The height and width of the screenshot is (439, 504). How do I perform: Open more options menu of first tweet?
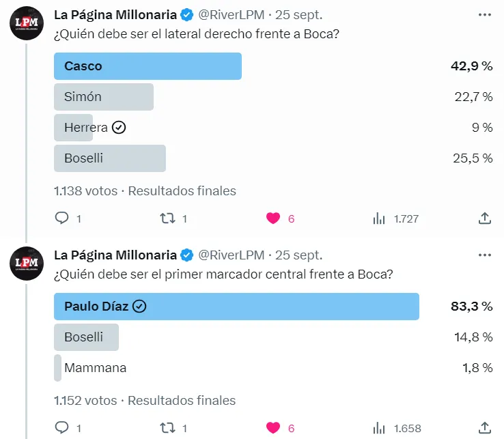coord(485,15)
